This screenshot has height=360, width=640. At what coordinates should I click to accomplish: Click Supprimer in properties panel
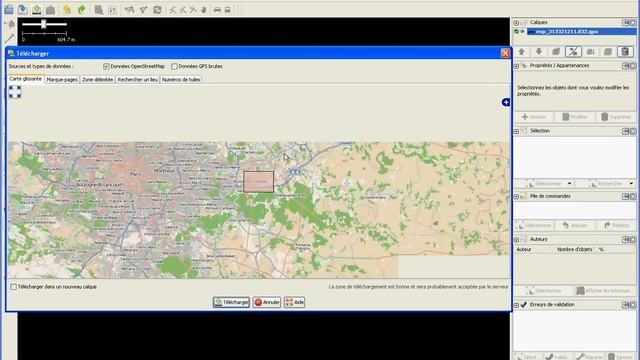(616, 117)
